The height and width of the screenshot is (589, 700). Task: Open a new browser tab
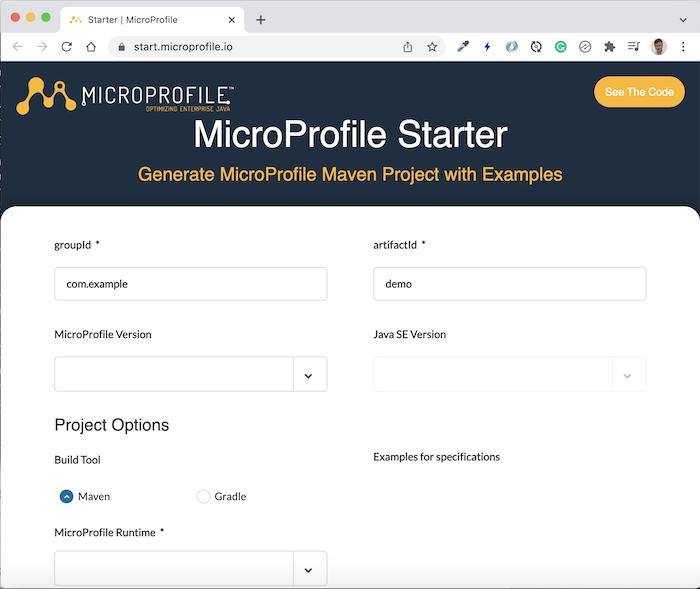pos(261,20)
